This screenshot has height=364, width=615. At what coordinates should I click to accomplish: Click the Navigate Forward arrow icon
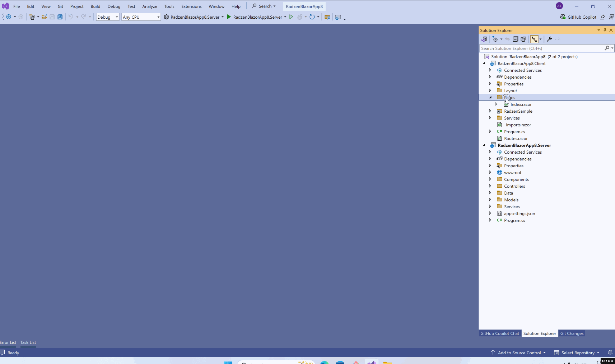pos(21,17)
